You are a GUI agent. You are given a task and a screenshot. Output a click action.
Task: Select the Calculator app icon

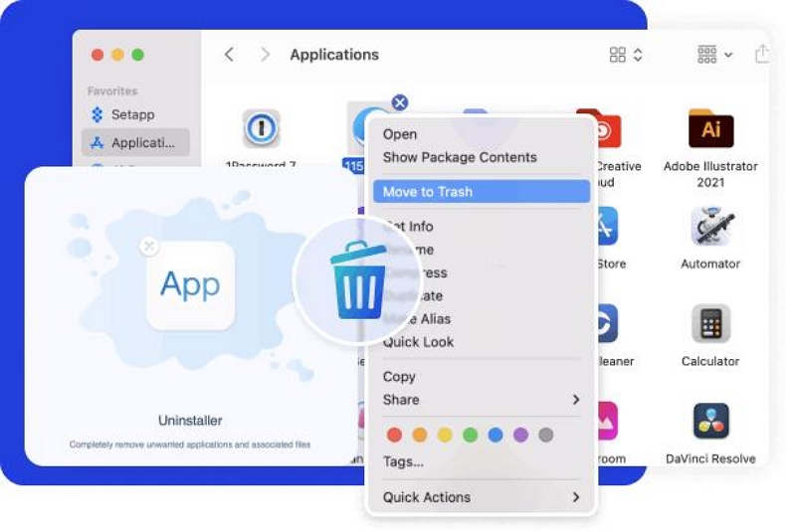[710, 323]
